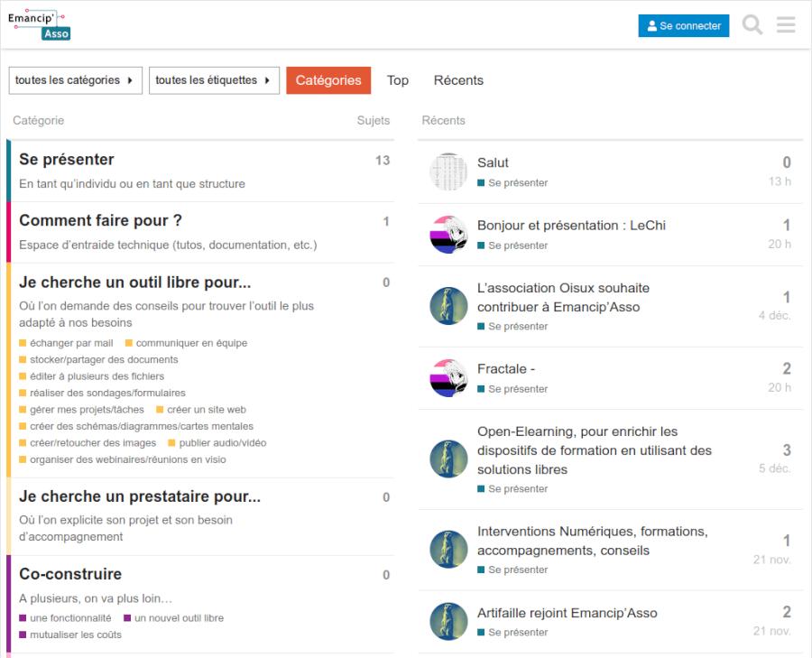The width and height of the screenshot is (812, 658).
Task: Open 'Artifaille rejoint Emancip'Asso' topic
Action: click(567, 613)
